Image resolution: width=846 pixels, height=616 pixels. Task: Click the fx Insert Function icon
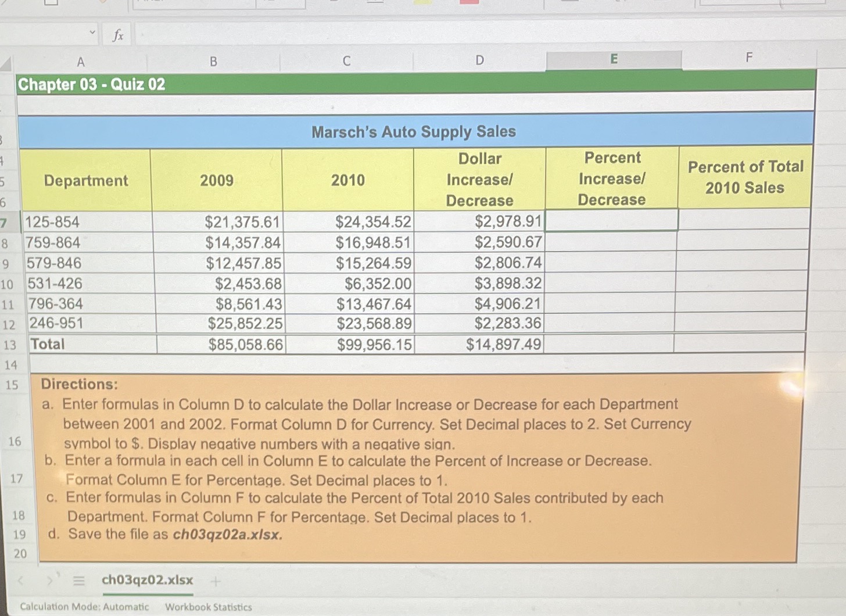[x=118, y=35]
